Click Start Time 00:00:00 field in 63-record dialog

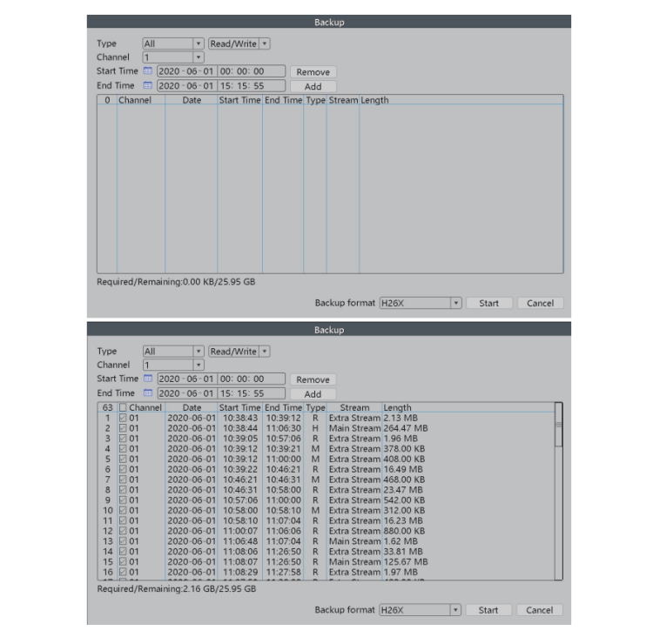coord(252,379)
